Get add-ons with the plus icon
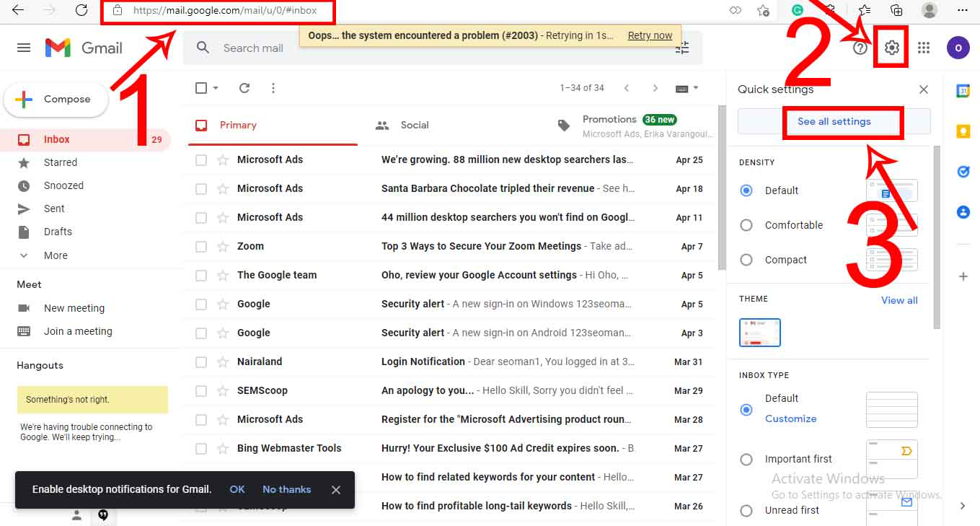Screen dimensions: 980x526 [x=963, y=276]
